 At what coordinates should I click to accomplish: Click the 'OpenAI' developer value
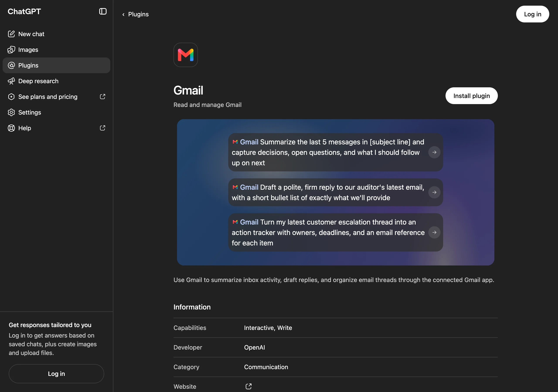(254, 347)
